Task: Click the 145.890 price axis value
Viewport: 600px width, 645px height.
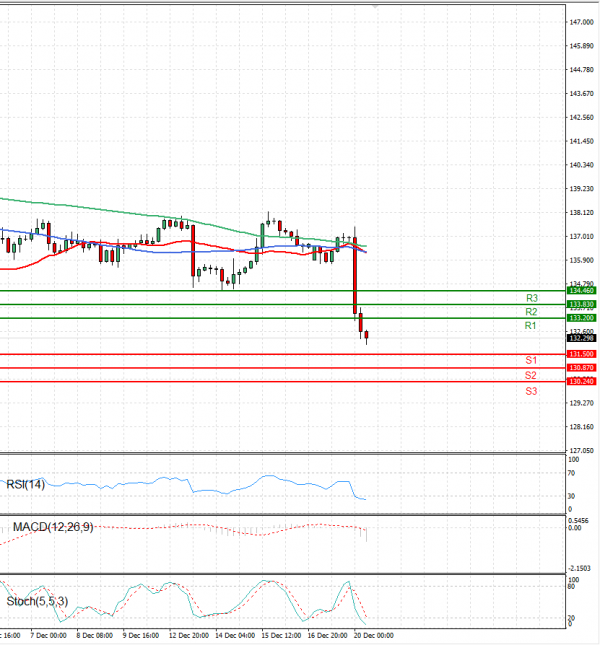Action: [581, 46]
